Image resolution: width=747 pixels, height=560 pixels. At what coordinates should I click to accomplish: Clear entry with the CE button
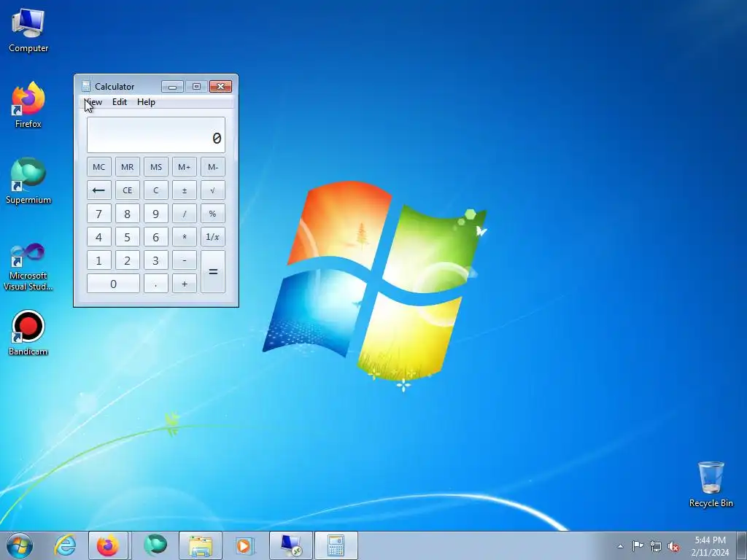127,190
